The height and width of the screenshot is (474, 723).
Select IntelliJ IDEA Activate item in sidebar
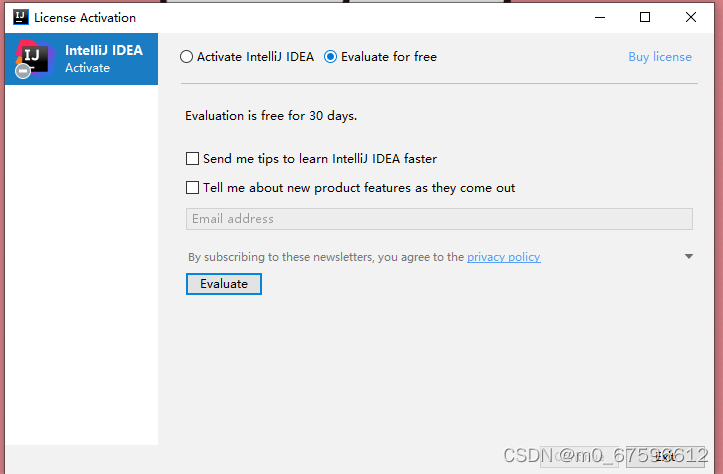tap(82, 59)
